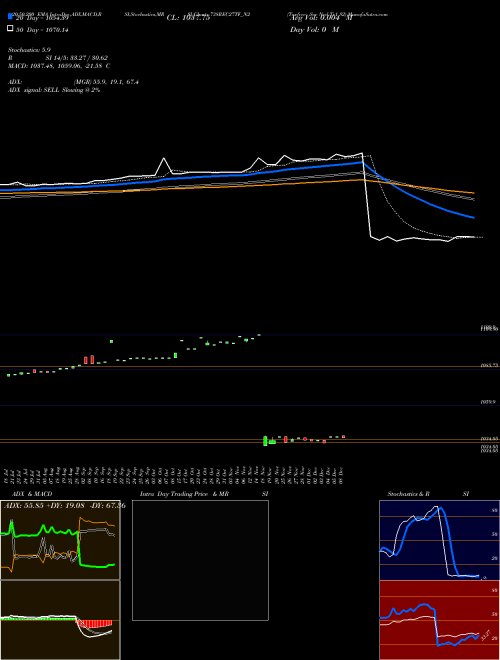Click the white price spike peak in early October
This screenshot has width=500, height=660.
[164, 159]
